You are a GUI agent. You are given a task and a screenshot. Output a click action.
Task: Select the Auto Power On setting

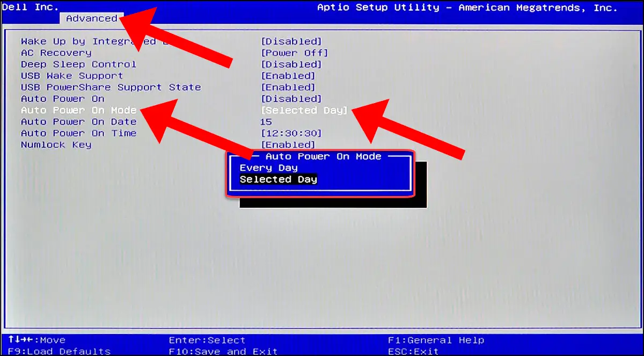62,99
